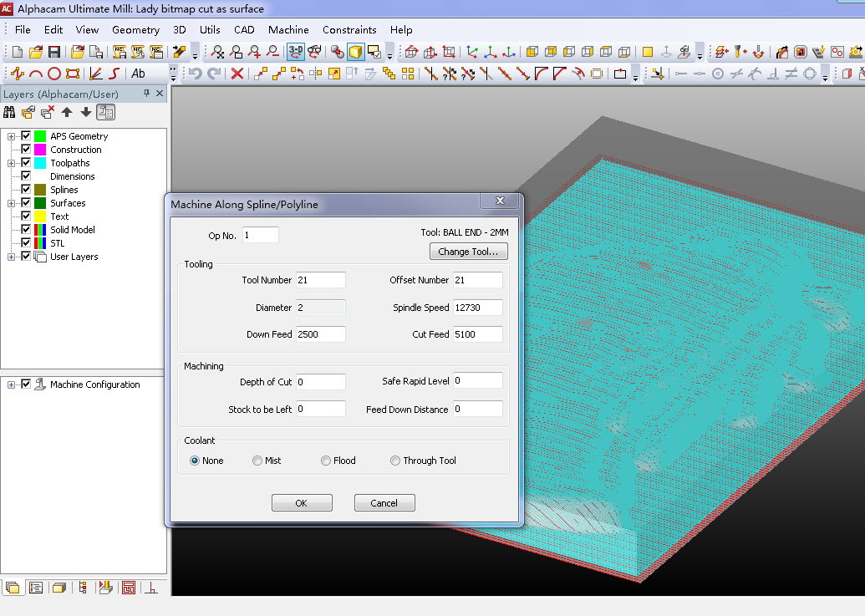The width and height of the screenshot is (865, 616).
Task: Move layer down with the down arrow
Action: click(85, 113)
